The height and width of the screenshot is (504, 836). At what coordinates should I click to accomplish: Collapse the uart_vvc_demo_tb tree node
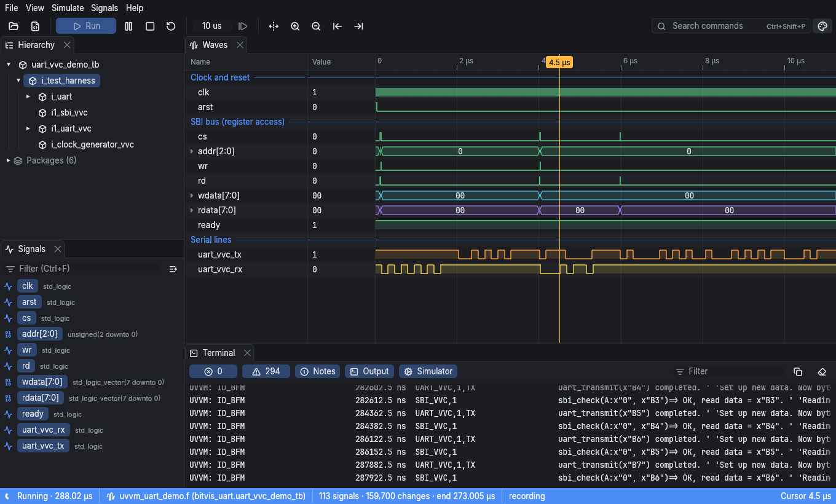point(9,65)
